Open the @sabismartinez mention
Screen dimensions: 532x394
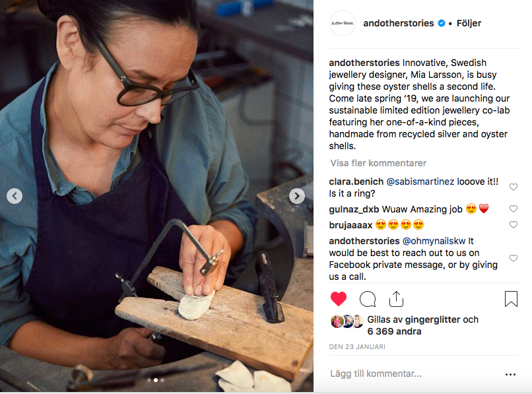tap(420, 181)
